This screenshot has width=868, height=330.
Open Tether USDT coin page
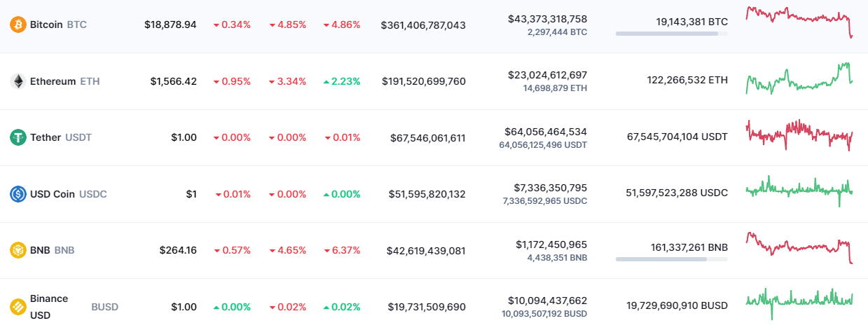coord(61,137)
